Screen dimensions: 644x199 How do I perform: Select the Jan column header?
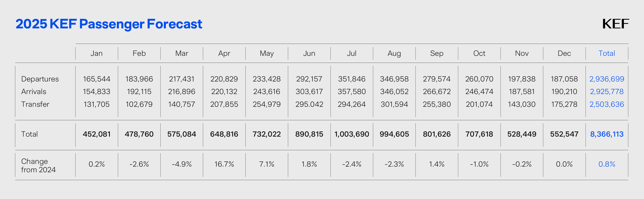click(x=96, y=53)
